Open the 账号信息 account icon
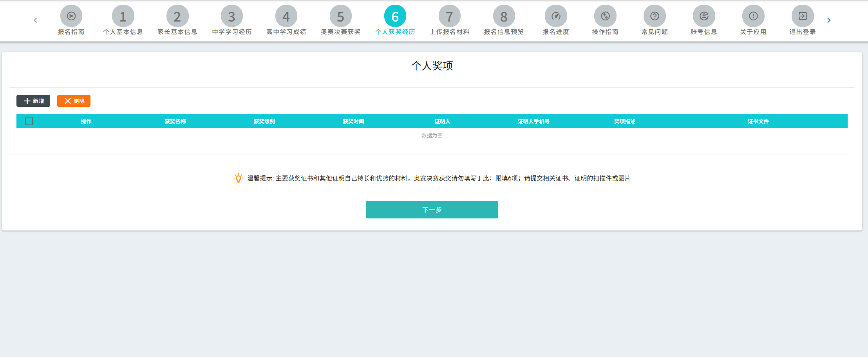Viewport: 868px width, 357px height. coord(703,16)
